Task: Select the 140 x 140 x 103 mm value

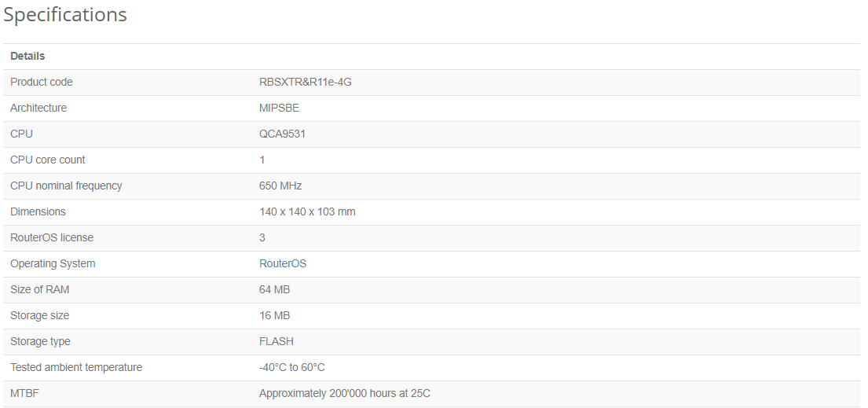Action: point(307,211)
